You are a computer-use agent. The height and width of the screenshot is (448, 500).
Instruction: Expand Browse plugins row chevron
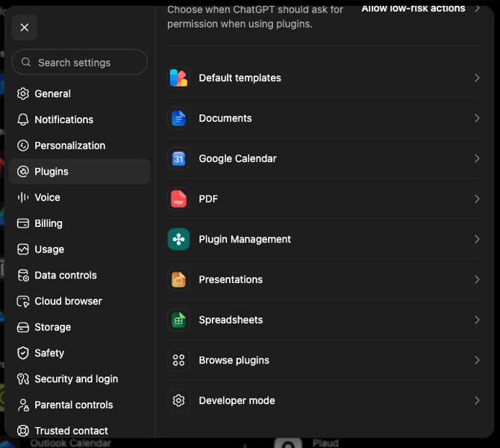click(477, 360)
